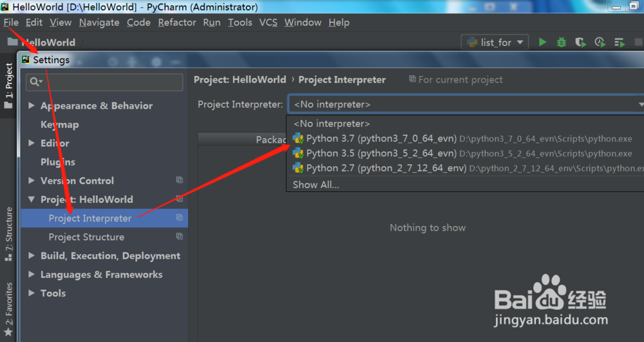Click the settings search magnifier icon
This screenshot has width=644, height=342.
click(35, 82)
